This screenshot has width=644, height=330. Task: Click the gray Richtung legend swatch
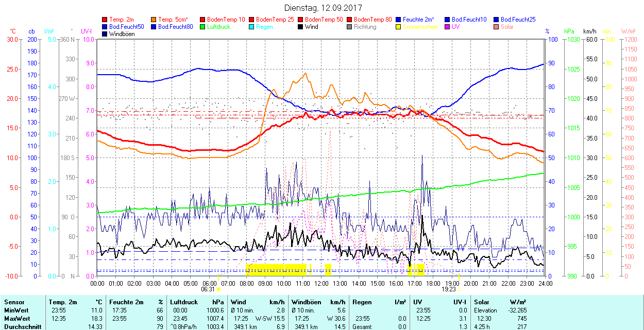click(x=350, y=27)
